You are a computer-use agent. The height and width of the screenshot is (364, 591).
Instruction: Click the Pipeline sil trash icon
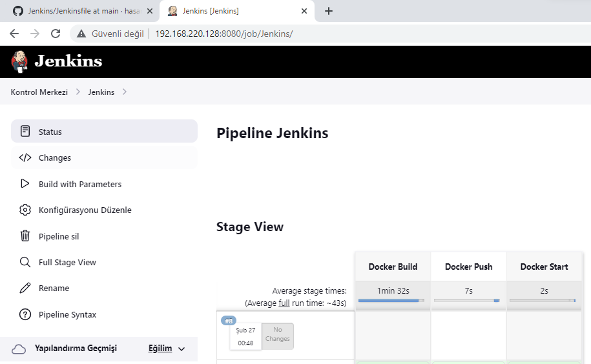(25, 236)
